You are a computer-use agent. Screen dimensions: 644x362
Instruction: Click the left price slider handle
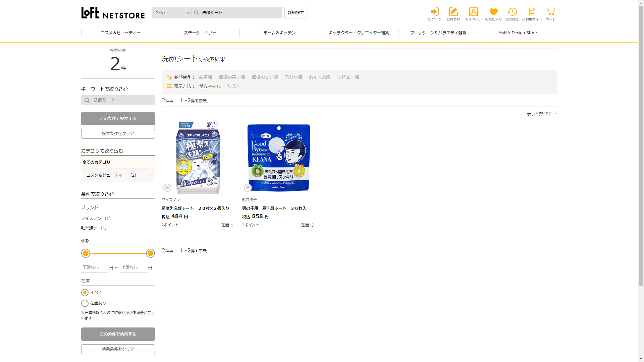[86, 253]
